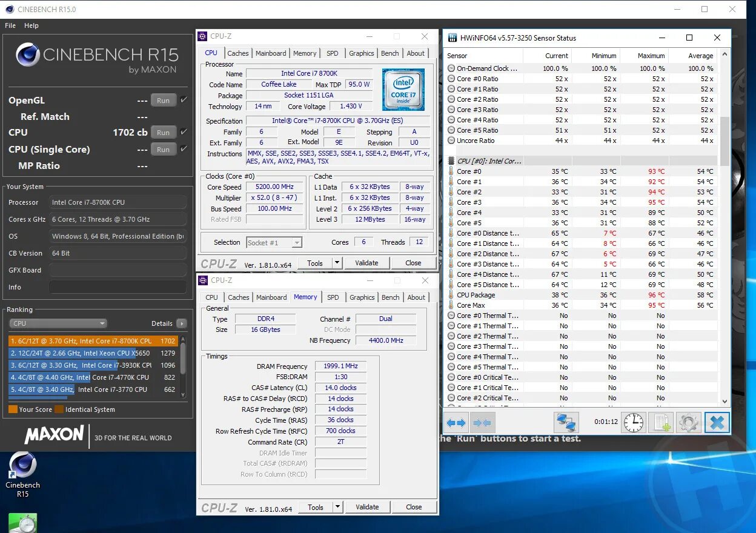The width and height of the screenshot is (756, 533).
Task: Click Validate in upper CPU-Z window
Action: click(x=366, y=263)
